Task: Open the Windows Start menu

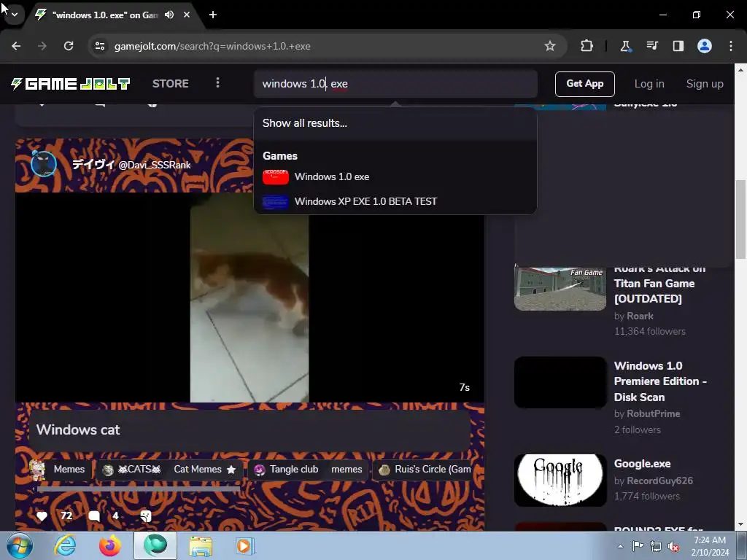Action: [19, 545]
